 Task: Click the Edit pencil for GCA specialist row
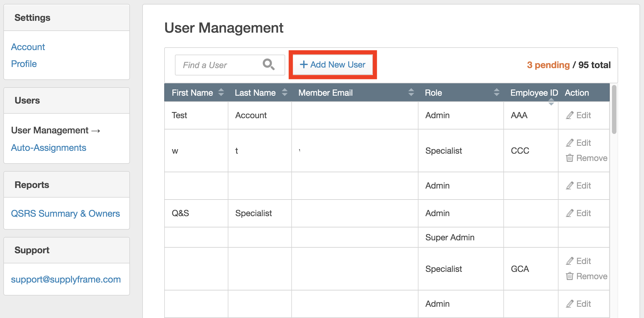pos(570,261)
